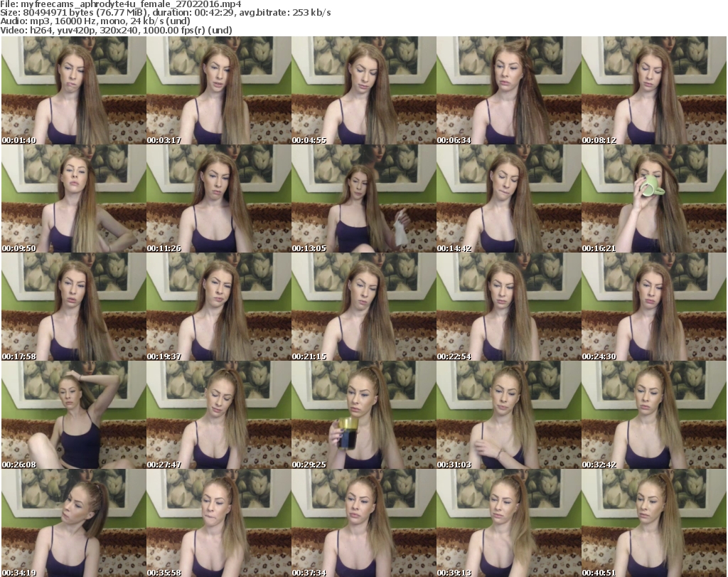Image resolution: width=728 pixels, height=577 pixels.
Task: Open the thumbnail marked 00:06:34
Action: pyautogui.click(x=508, y=90)
